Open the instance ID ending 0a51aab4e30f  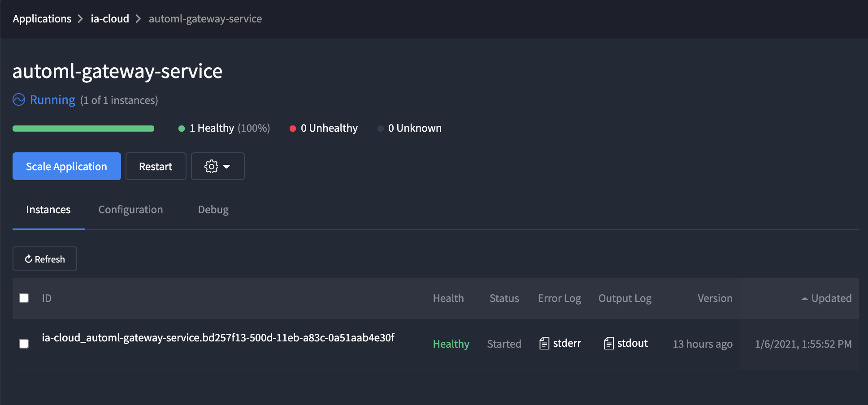[x=218, y=338]
